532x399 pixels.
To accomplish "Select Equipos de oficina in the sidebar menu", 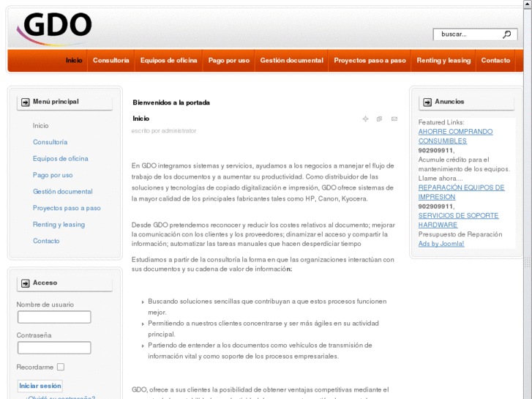I will [61, 159].
